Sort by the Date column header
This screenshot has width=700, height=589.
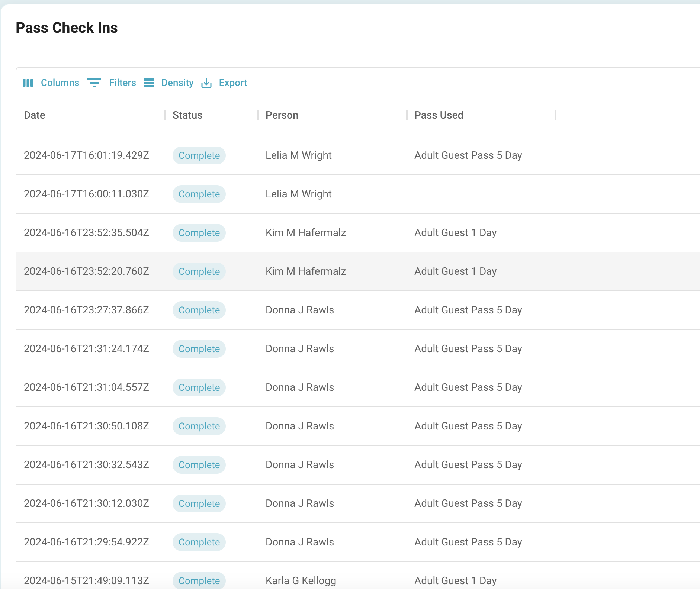tap(35, 115)
